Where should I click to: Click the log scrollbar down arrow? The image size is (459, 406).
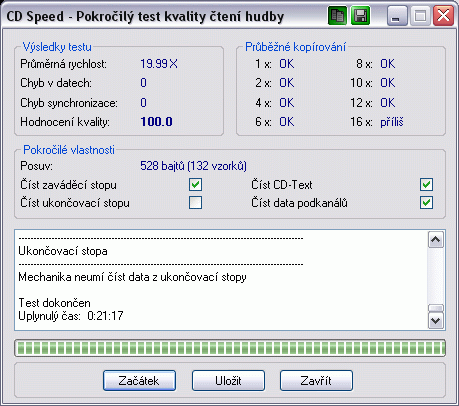(436, 321)
